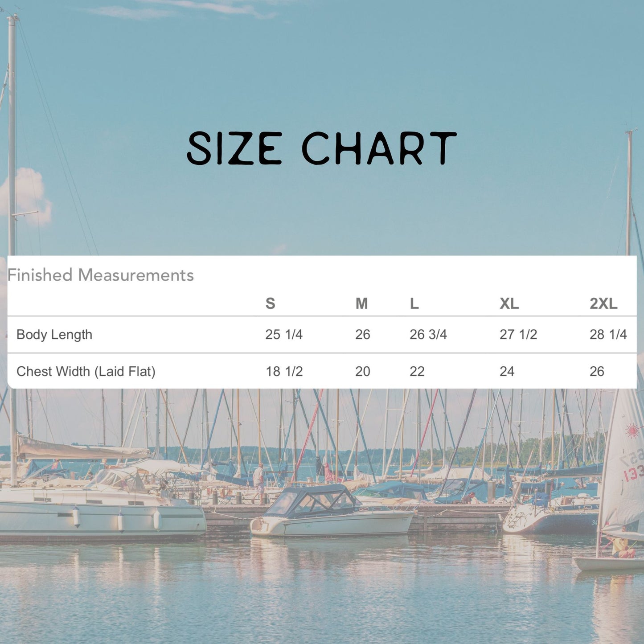Select the chest width value 22
The image size is (644, 644).
414,371
